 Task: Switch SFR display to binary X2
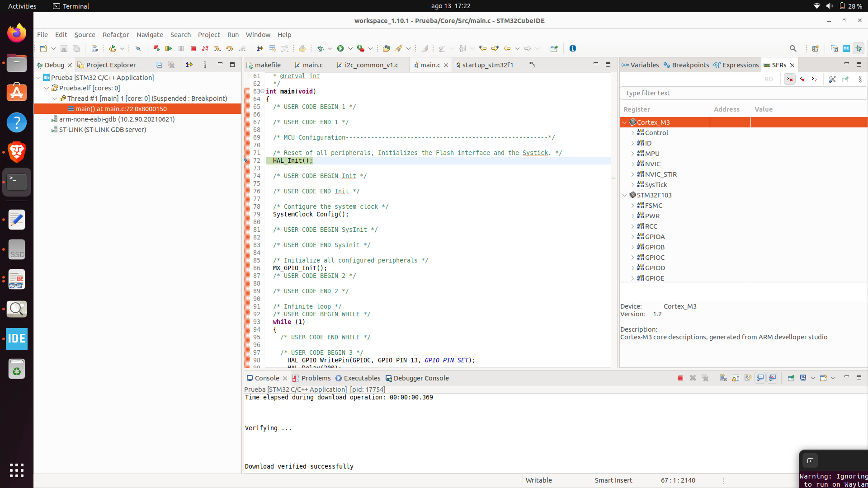coord(814,79)
